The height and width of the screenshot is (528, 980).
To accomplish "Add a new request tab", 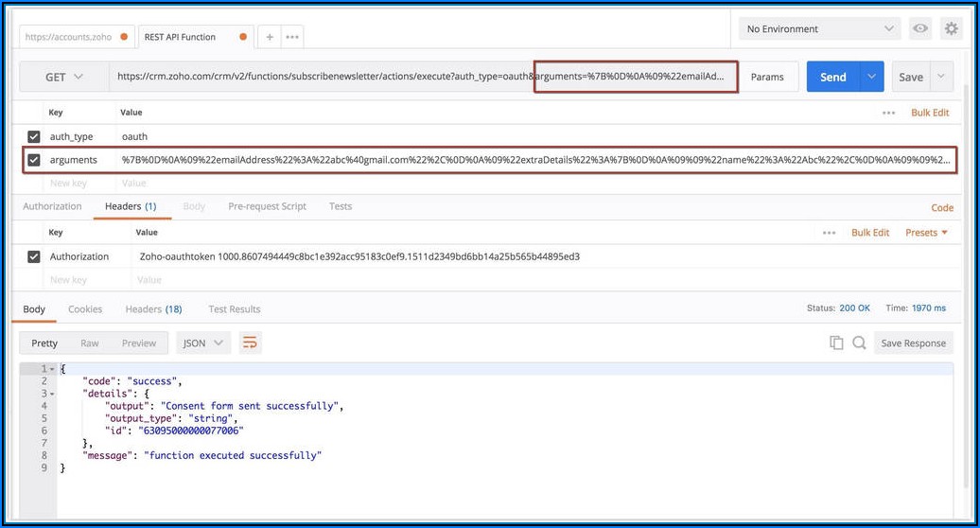I will pyautogui.click(x=270, y=37).
